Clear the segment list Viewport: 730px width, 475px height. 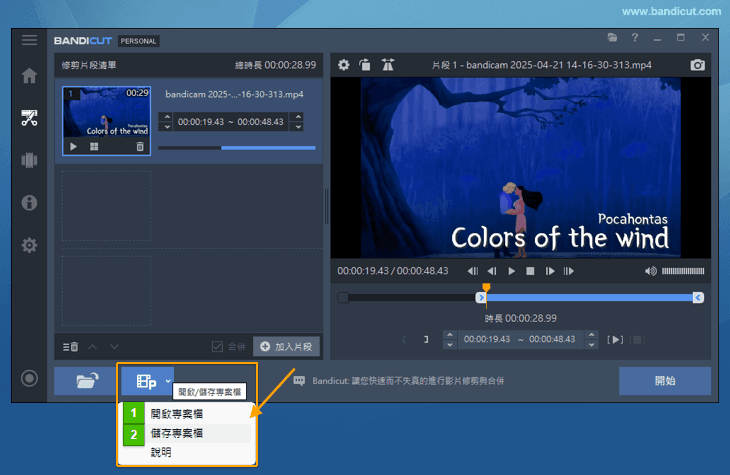(70, 346)
